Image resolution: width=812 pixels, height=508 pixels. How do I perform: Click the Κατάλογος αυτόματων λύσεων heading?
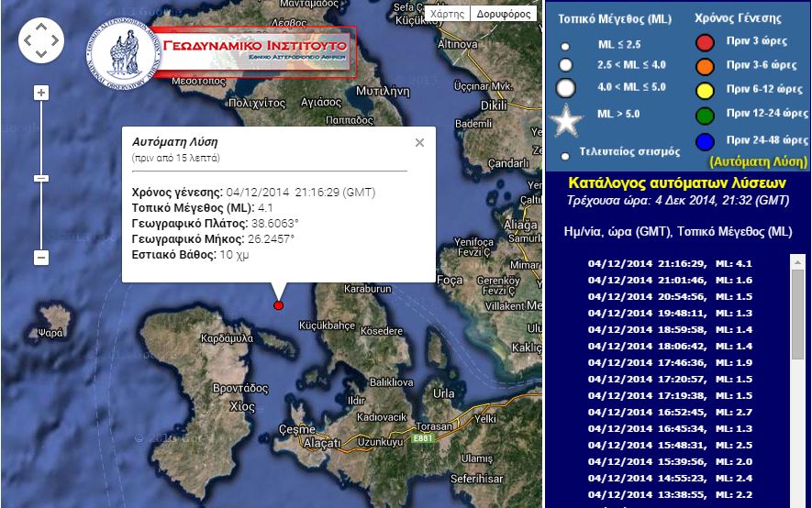[677, 182]
